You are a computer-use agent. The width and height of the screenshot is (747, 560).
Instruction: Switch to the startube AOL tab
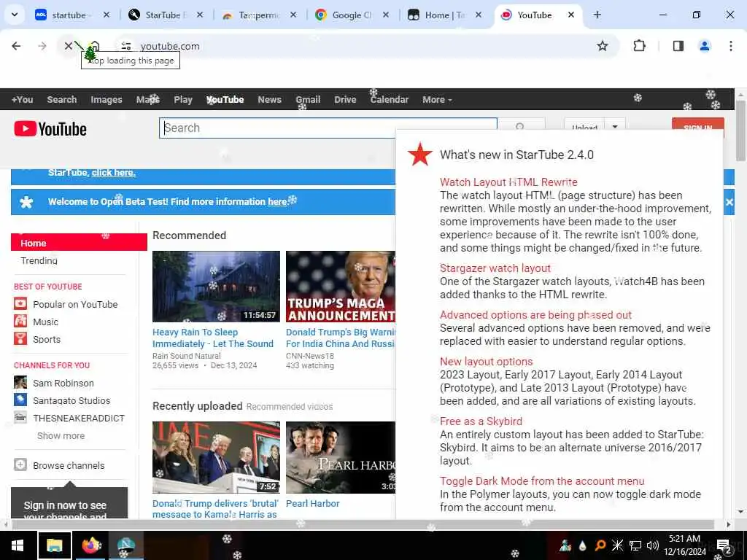click(x=73, y=15)
